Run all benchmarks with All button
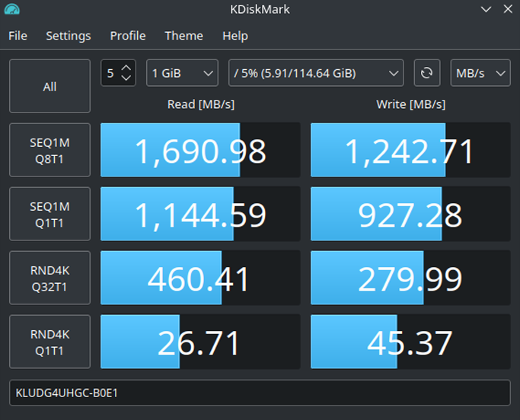This screenshot has width=520, height=420. point(49,87)
